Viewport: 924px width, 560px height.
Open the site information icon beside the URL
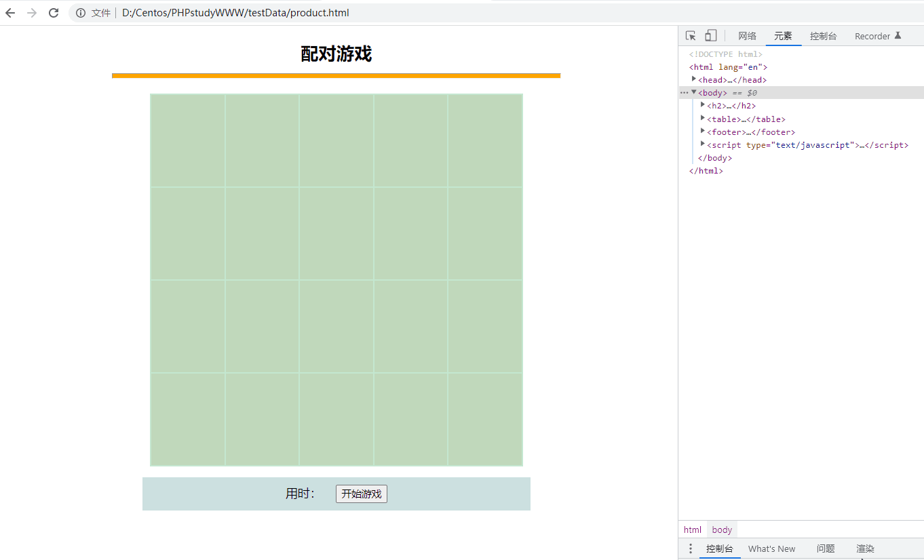81,13
